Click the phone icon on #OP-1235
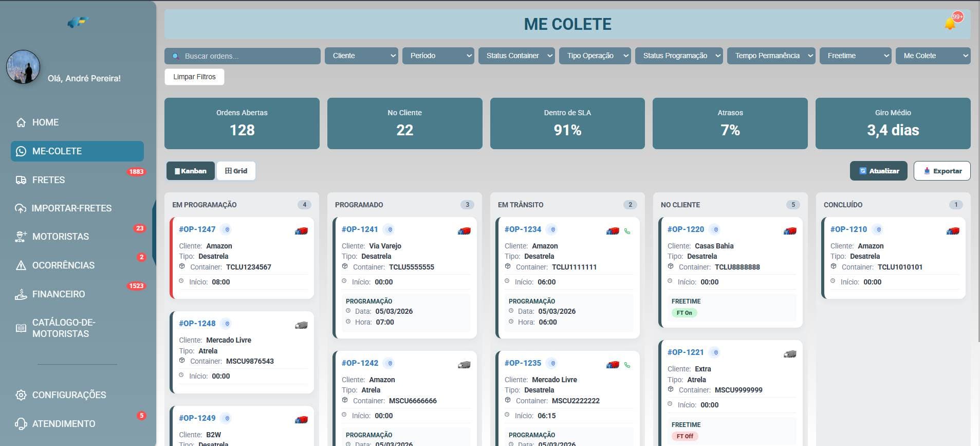The image size is (980, 446). click(627, 365)
